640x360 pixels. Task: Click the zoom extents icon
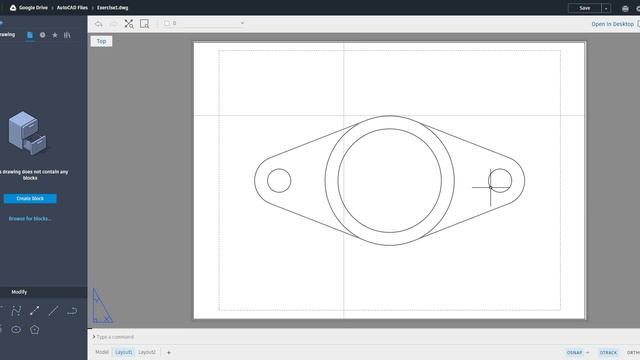point(129,24)
